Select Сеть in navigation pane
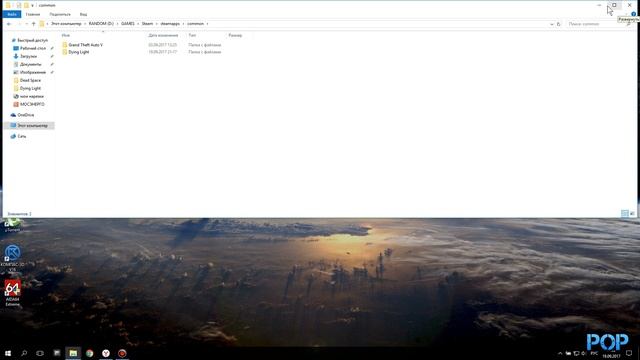The width and height of the screenshot is (640, 360). [x=22, y=136]
